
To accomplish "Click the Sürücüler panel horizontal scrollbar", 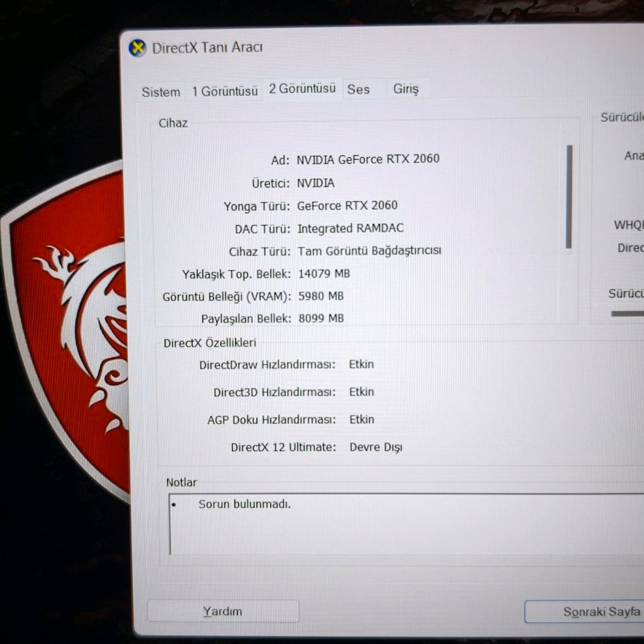I will click(627, 314).
